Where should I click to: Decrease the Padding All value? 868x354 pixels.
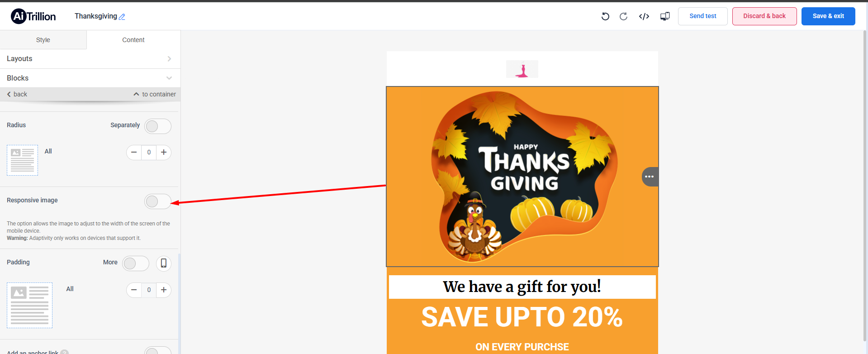click(x=134, y=290)
